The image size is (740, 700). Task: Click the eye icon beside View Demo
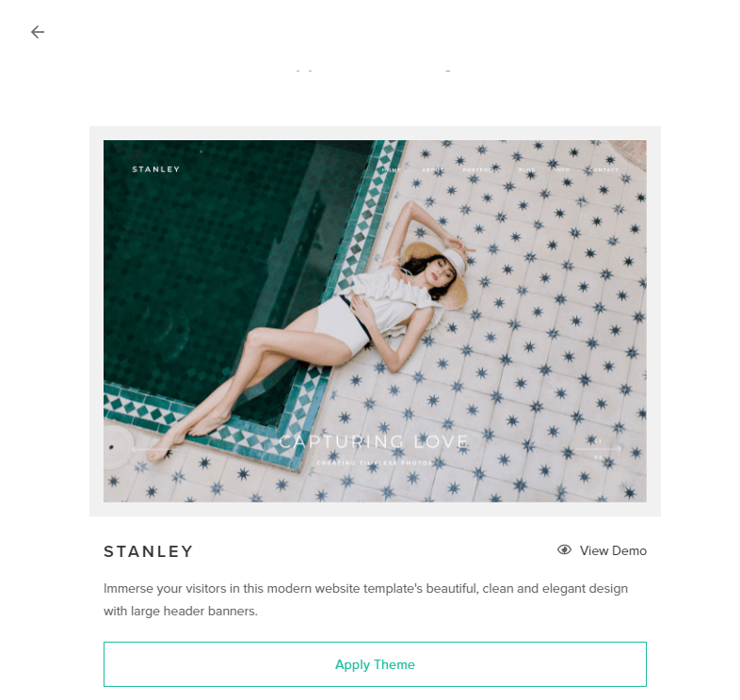(564, 549)
